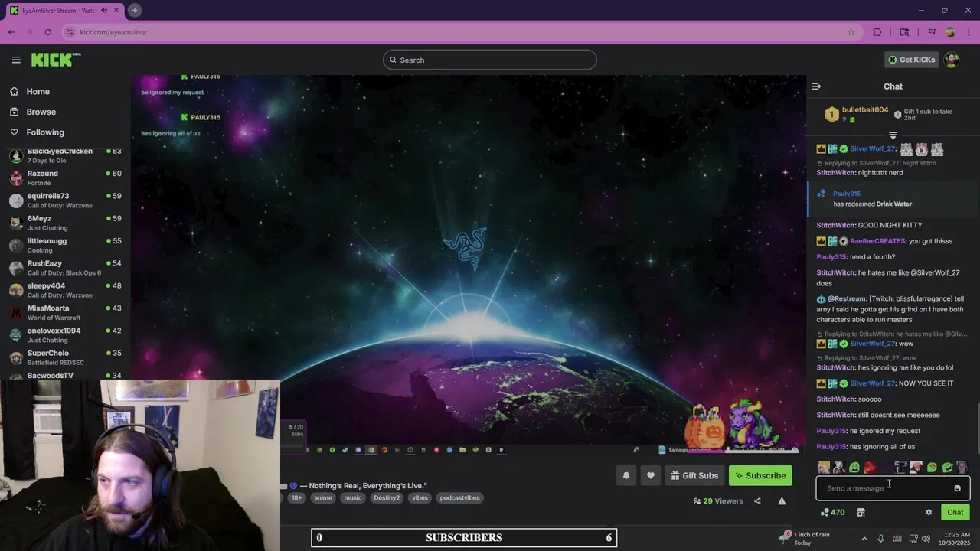This screenshot has width=980, height=551.
Task: Click the green Subscribe button
Action: [x=760, y=476]
